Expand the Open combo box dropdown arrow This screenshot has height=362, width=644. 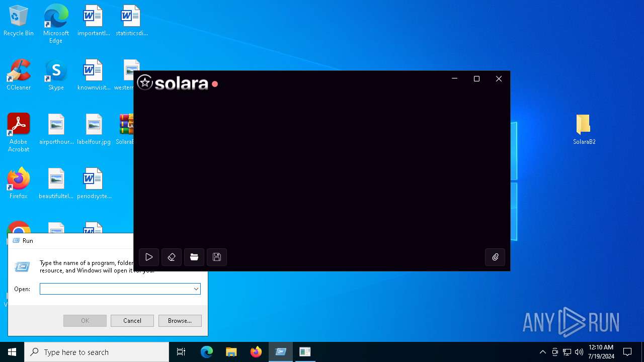tap(196, 289)
